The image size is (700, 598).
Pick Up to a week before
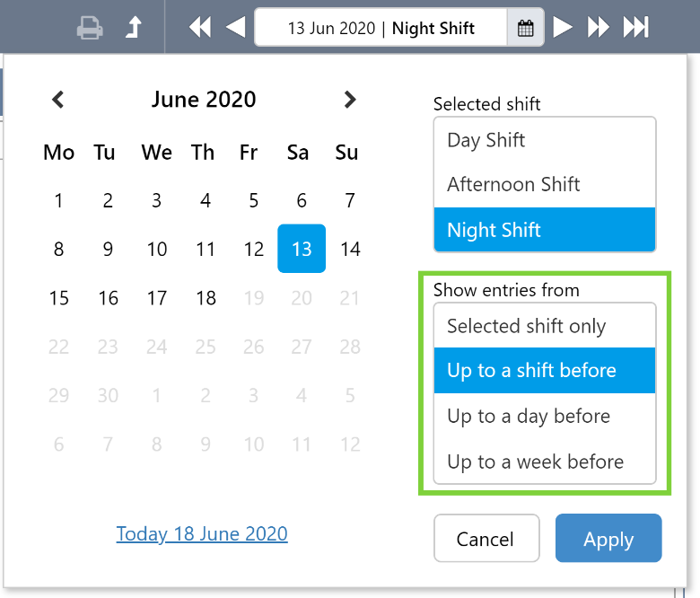pyautogui.click(x=545, y=462)
